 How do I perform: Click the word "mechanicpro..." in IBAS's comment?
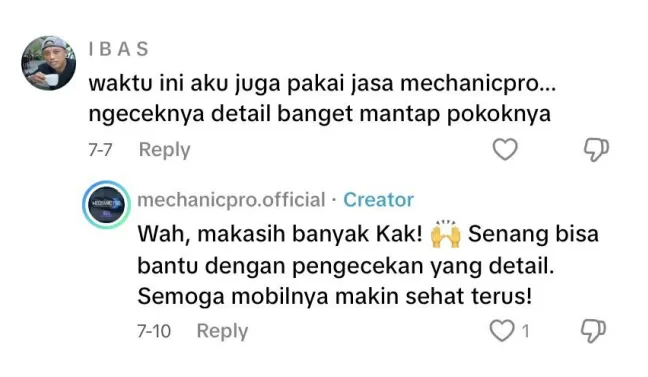478,84
